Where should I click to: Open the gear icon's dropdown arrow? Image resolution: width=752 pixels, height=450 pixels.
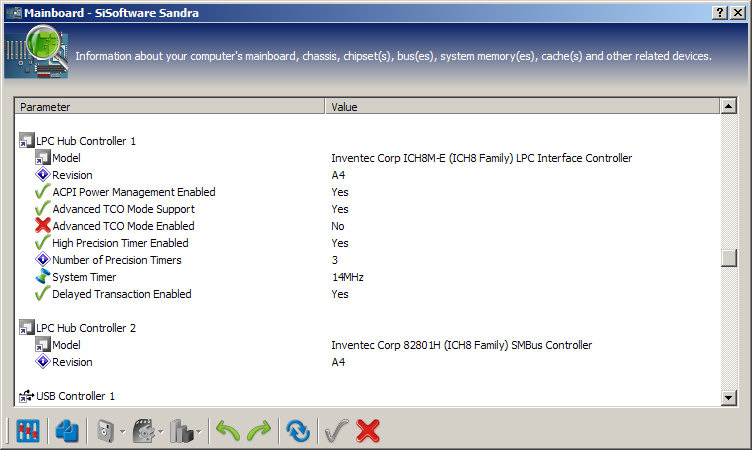[161, 432]
